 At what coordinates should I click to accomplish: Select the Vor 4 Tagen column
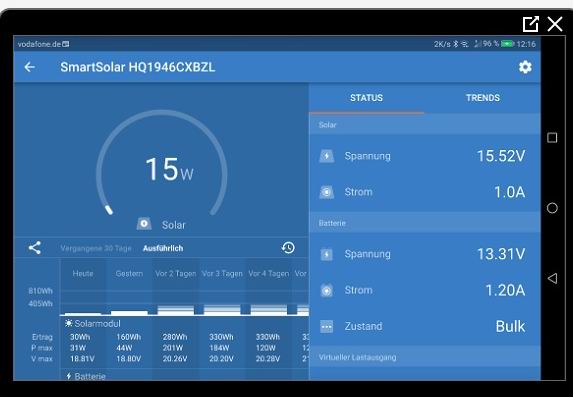pyautogui.click(x=269, y=273)
